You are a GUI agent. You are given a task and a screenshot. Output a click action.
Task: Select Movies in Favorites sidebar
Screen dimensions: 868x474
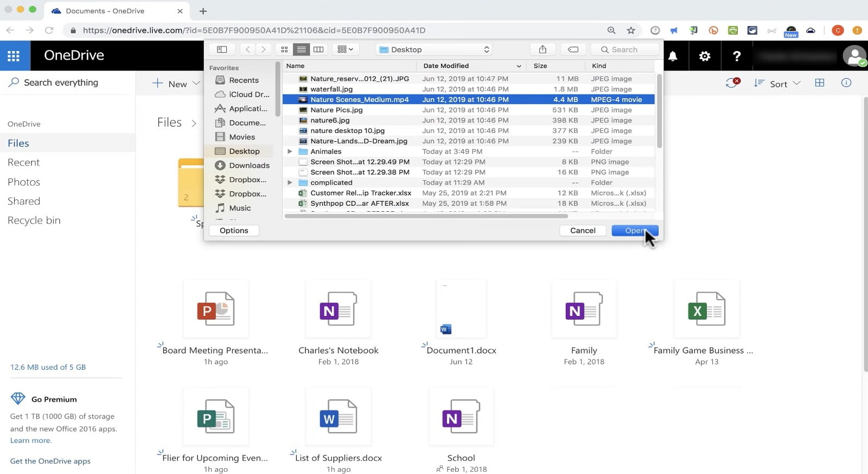point(235,137)
